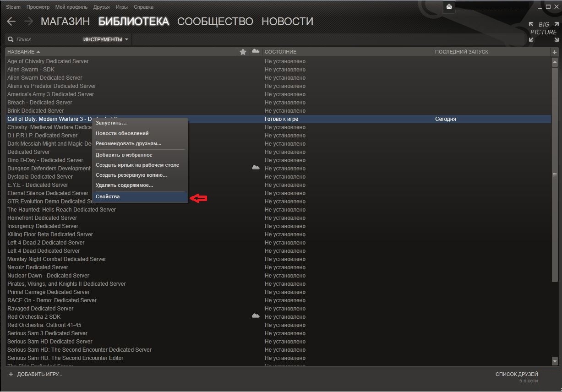This screenshot has height=392, width=562.
Task: Click the plus add-column icon
Action: coord(555,52)
